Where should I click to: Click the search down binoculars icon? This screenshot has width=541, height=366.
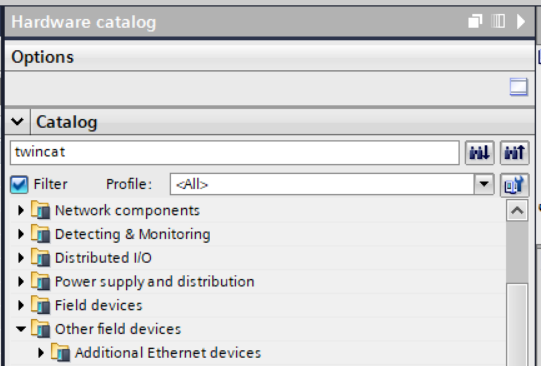[480, 152]
